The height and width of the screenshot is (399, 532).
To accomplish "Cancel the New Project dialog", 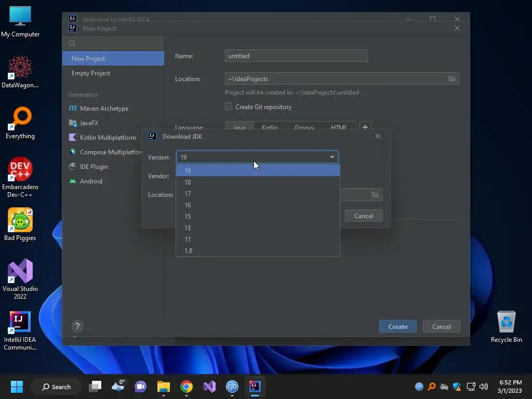I will click(x=442, y=326).
